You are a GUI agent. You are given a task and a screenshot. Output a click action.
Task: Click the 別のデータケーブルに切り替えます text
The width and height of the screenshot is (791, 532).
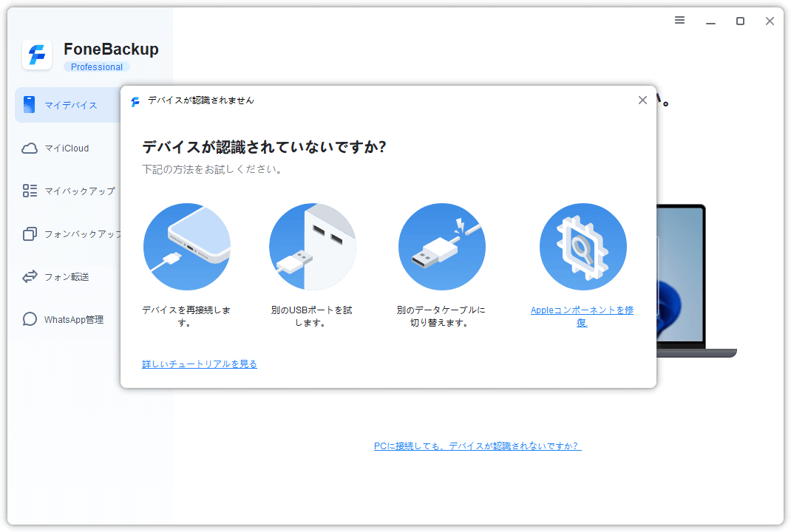click(x=441, y=316)
